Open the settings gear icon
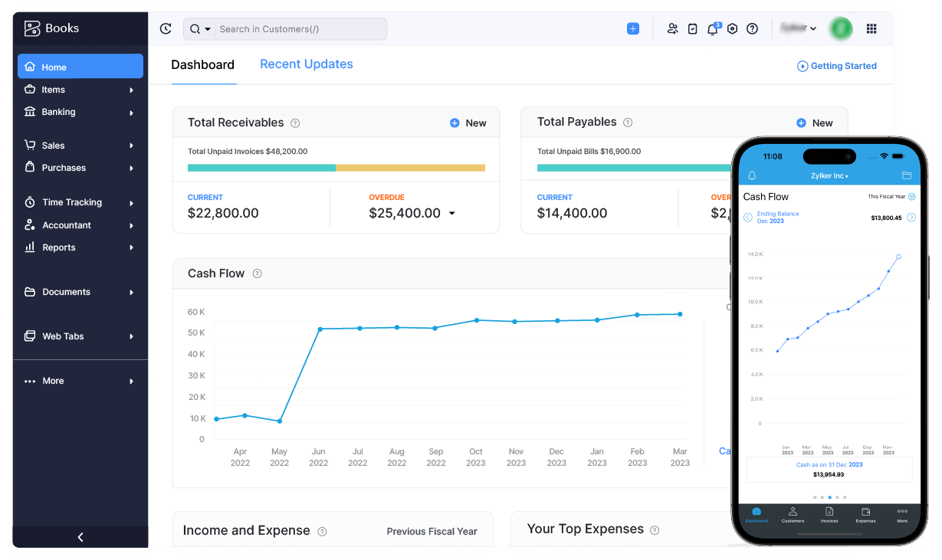The width and height of the screenshot is (942, 560). pyautogui.click(x=732, y=29)
